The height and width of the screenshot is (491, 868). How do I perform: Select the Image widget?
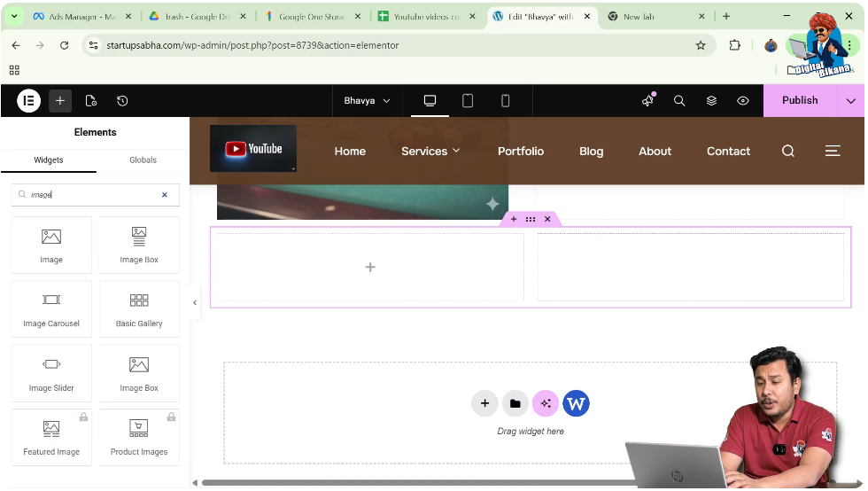[51, 245]
